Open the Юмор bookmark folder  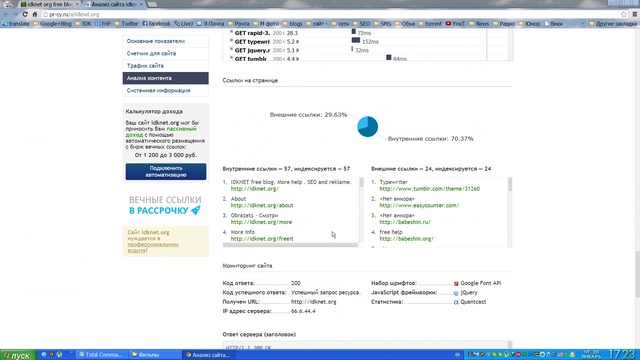(529, 24)
